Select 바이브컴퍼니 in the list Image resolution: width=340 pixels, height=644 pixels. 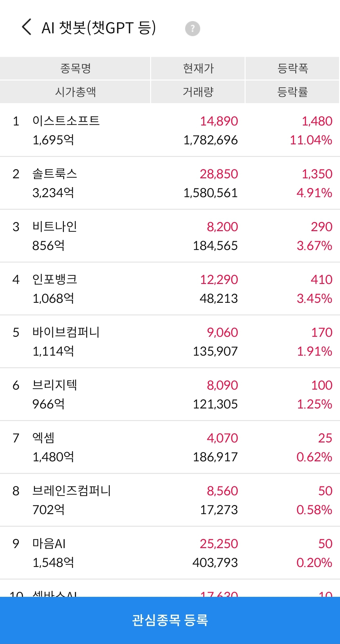[170, 341]
